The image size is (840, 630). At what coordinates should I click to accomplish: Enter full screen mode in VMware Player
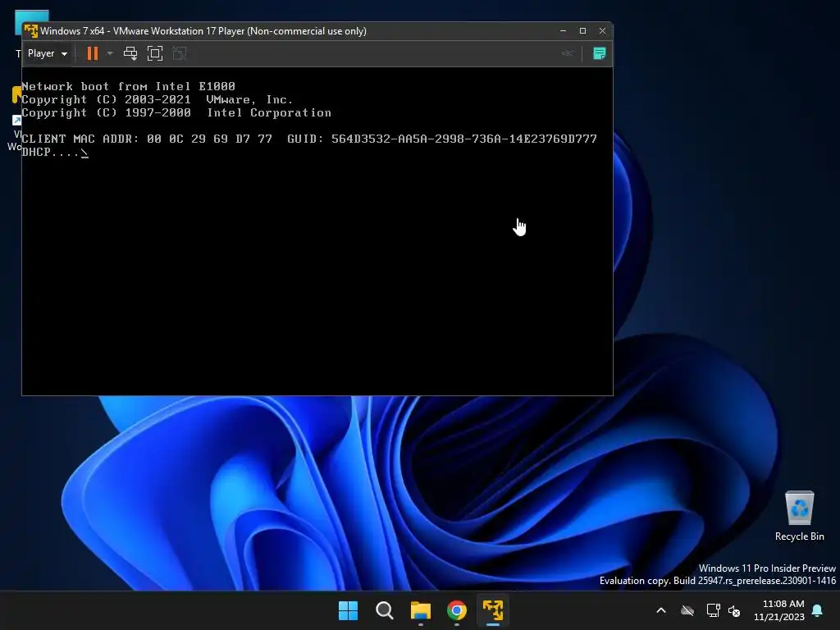point(155,53)
